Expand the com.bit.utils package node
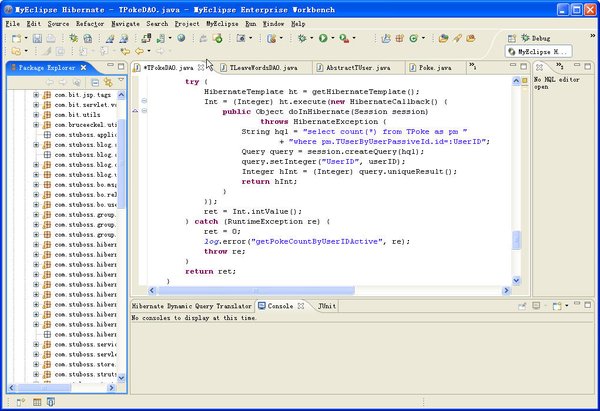The image size is (600, 411). [x=36, y=116]
